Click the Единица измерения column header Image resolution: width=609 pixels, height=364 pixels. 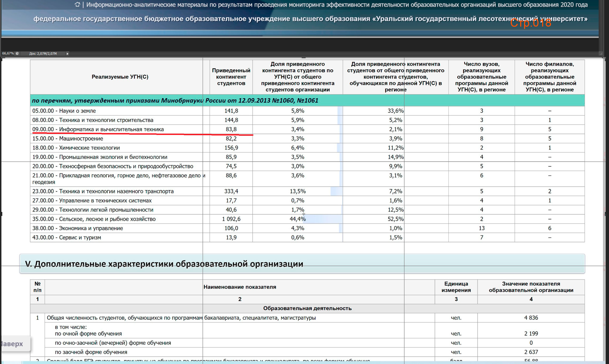pos(456,287)
